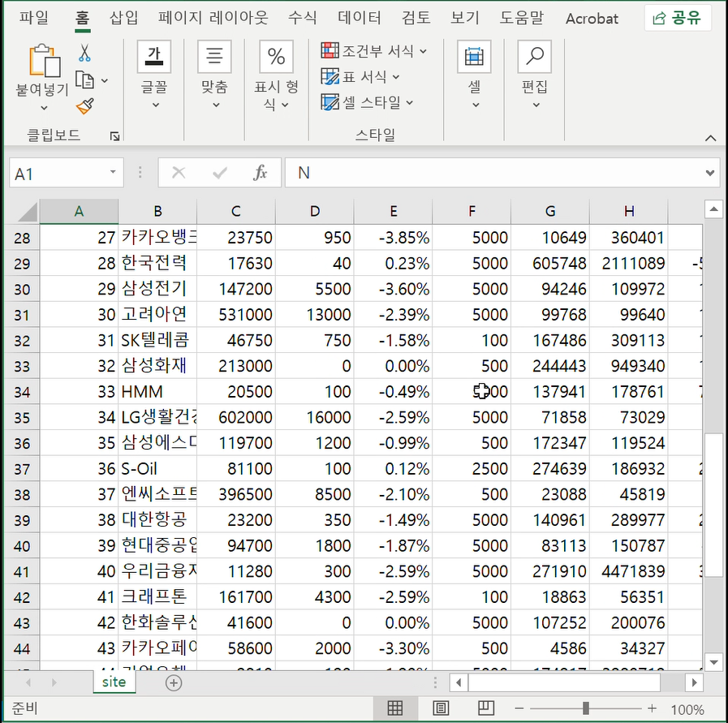Click the zoom out minus icon

tap(519, 708)
